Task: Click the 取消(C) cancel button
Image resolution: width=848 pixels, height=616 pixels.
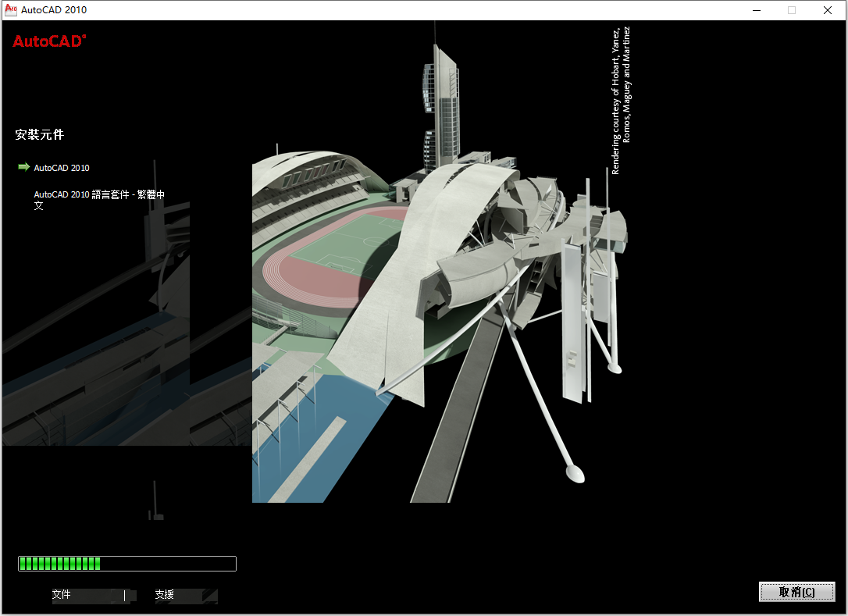Action: [796, 593]
